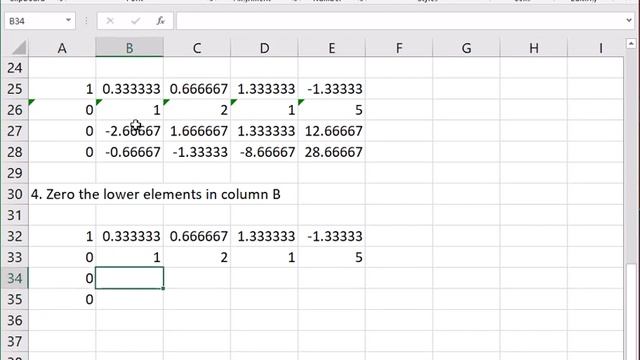Select column A header

62,48
